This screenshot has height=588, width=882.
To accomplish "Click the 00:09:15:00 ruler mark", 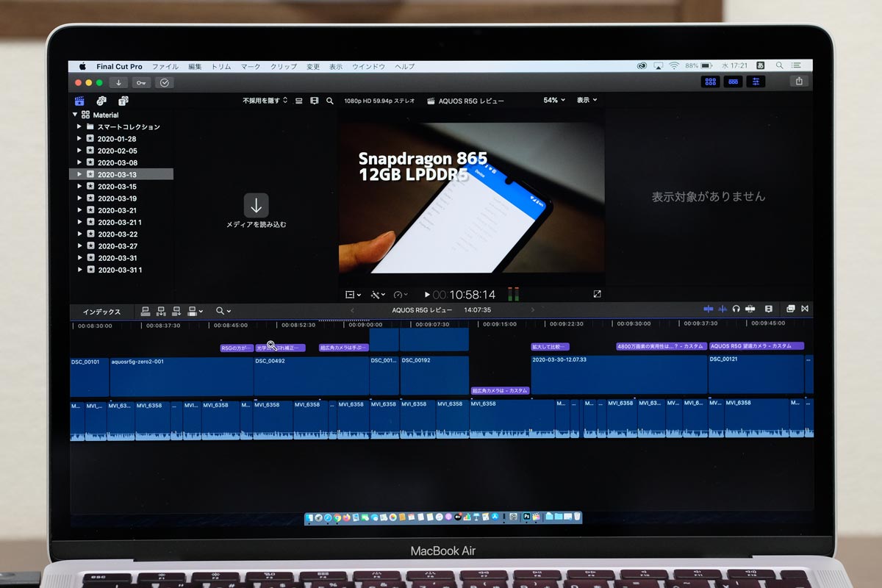I will click(x=499, y=324).
